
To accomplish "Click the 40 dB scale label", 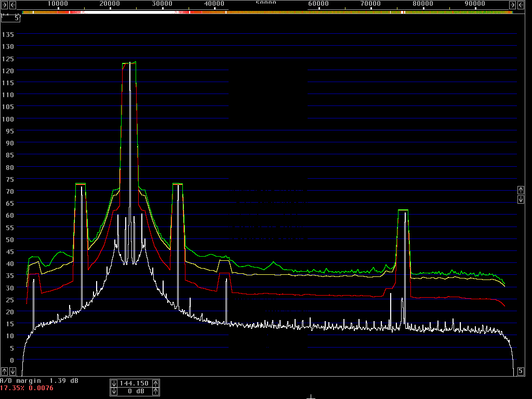I will click(10, 263).
